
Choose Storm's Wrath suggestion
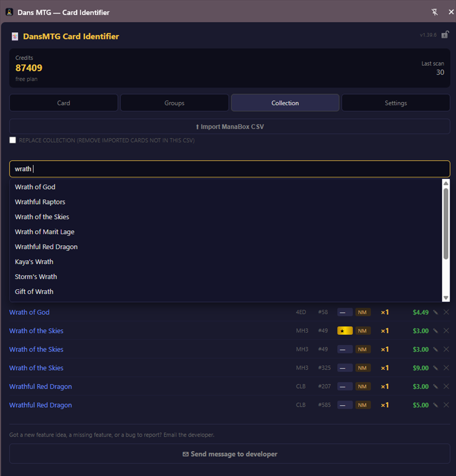pyautogui.click(x=226, y=277)
